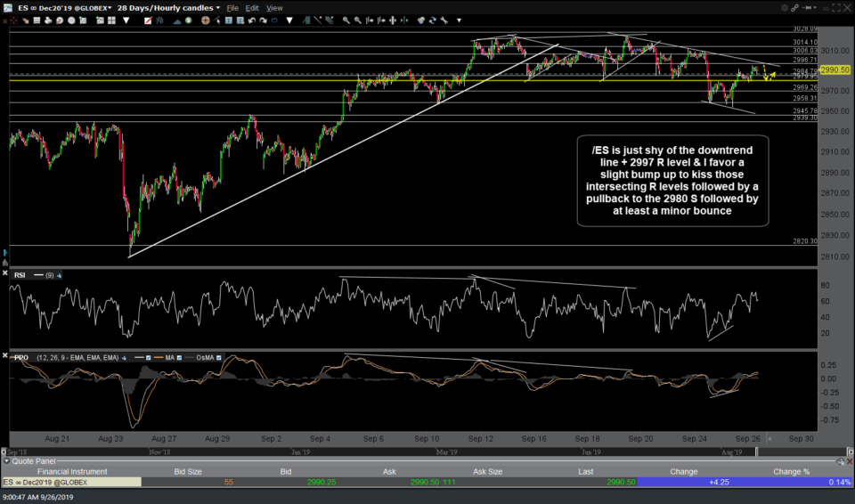Click the center vertical expand icon
The height and width of the screenshot is (504, 855).
click(393, 20)
